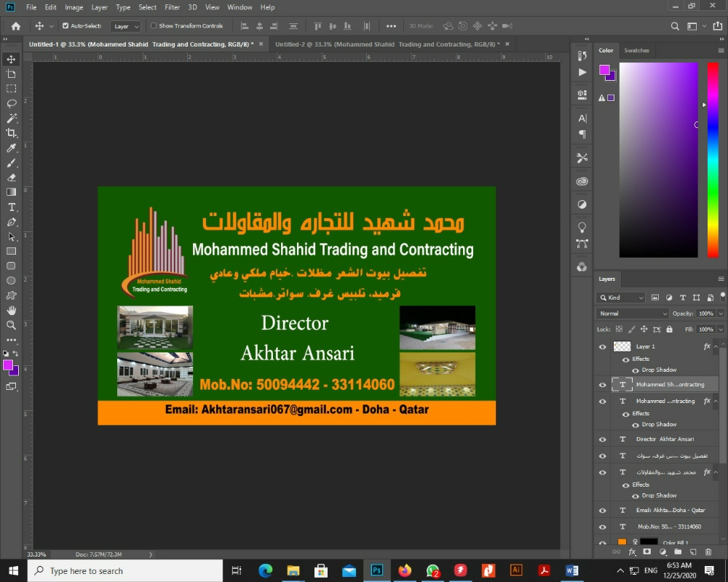
Task: Click the Share icon button
Action: tap(718, 26)
